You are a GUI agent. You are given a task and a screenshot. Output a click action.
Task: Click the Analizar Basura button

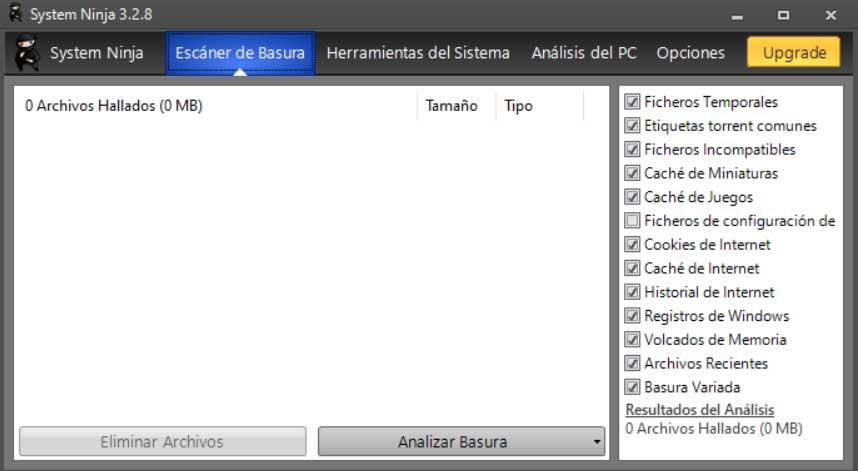[x=454, y=441]
